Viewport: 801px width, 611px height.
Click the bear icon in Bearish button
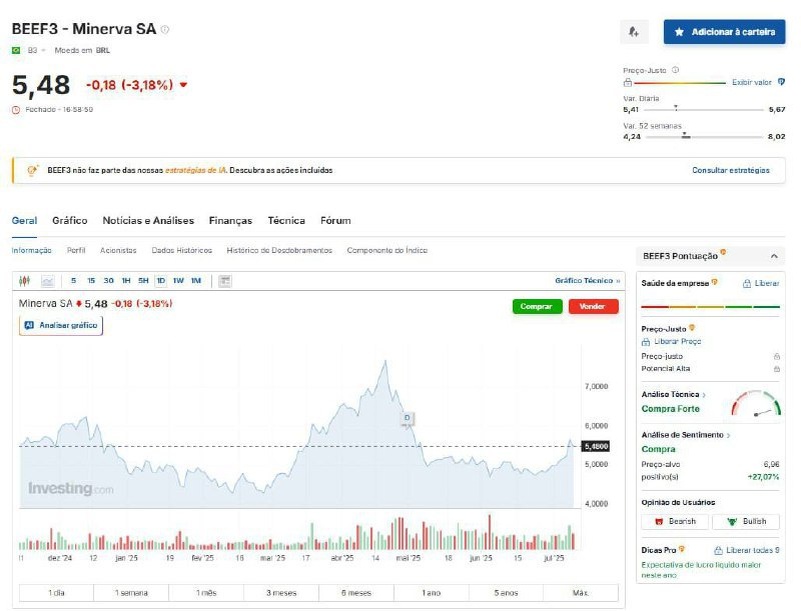[659, 522]
